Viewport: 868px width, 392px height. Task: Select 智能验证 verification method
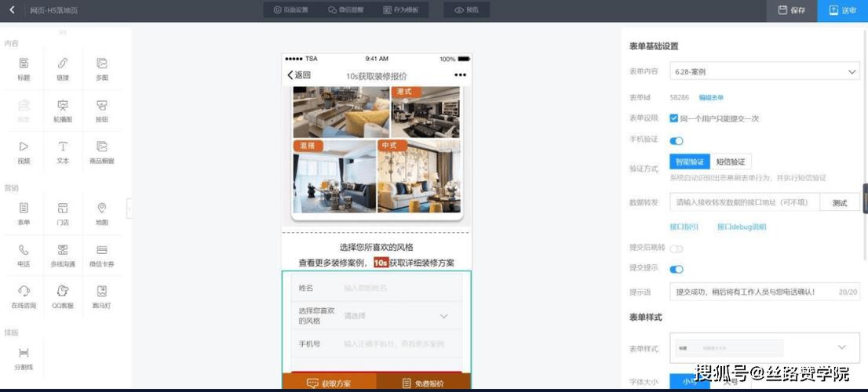tap(689, 162)
